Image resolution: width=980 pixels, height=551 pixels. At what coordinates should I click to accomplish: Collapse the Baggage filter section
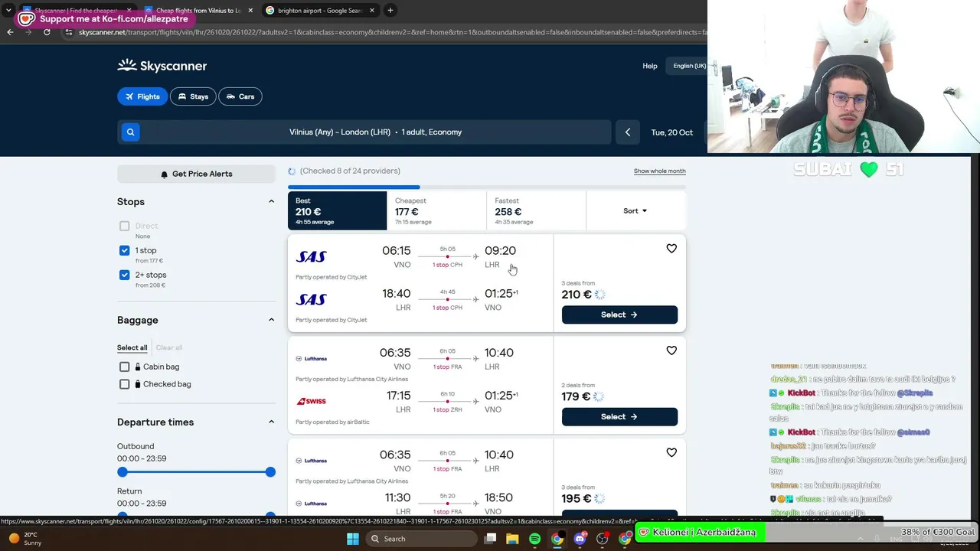[x=271, y=320]
